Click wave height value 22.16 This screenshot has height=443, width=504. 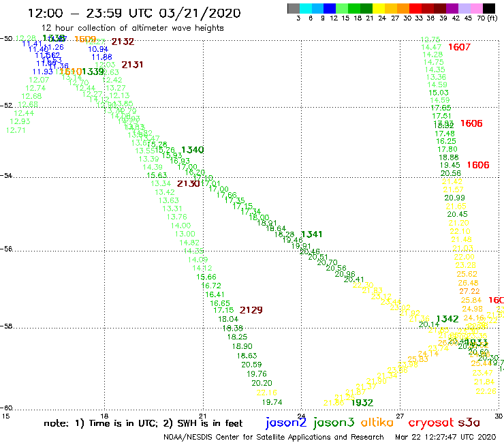point(267,393)
